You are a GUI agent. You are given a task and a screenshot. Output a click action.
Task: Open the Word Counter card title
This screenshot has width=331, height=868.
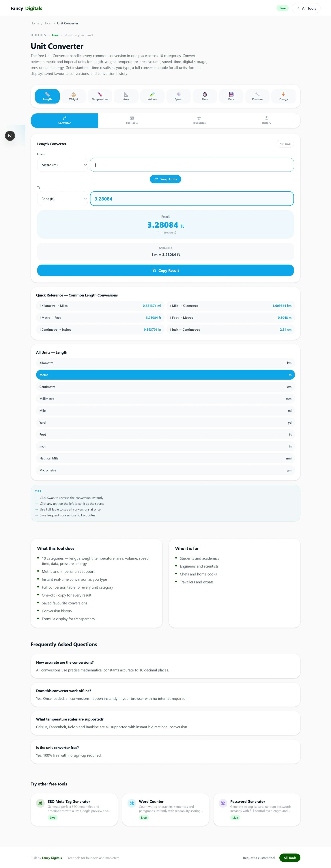pyautogui.click(x=151, y=802)
